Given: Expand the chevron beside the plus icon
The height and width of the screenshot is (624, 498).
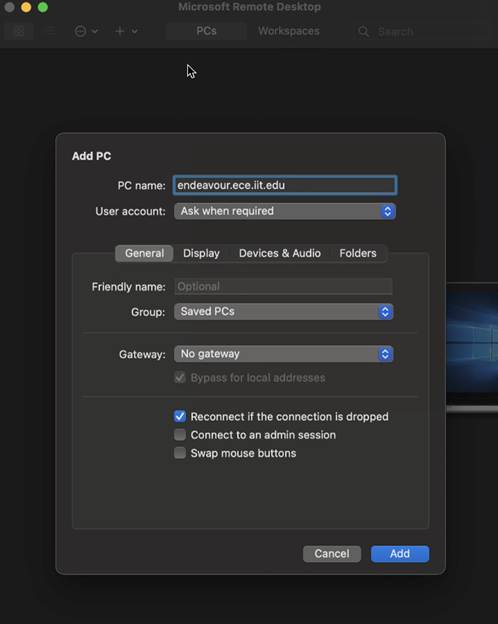Looking at the screenshot, I should pyautogui.click(x=135, y=31).
